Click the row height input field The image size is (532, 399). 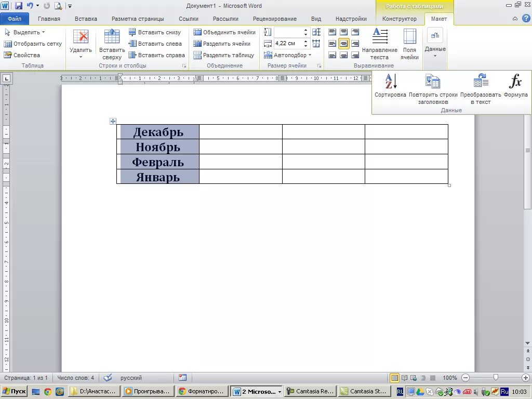pos(288,32)
